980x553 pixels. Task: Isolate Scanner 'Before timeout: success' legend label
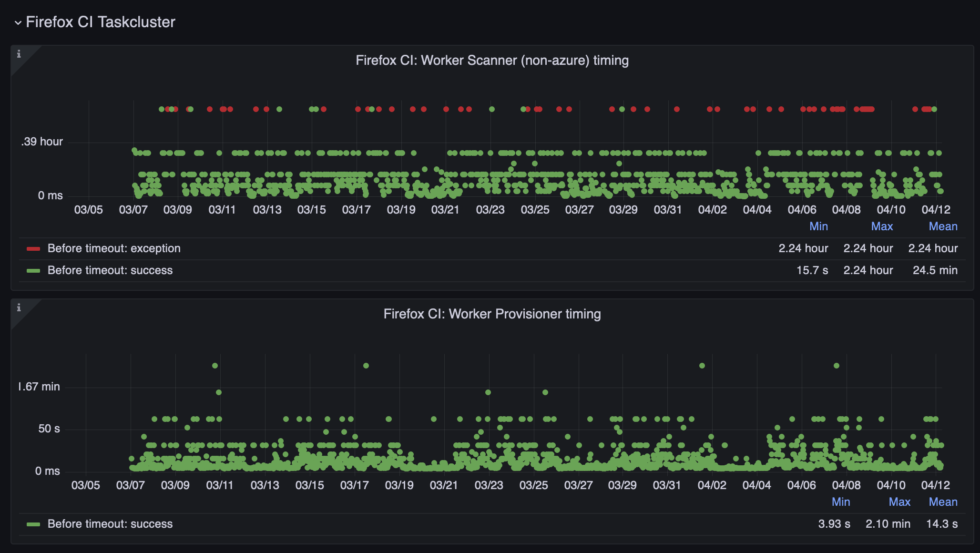[x=110, y=270]
